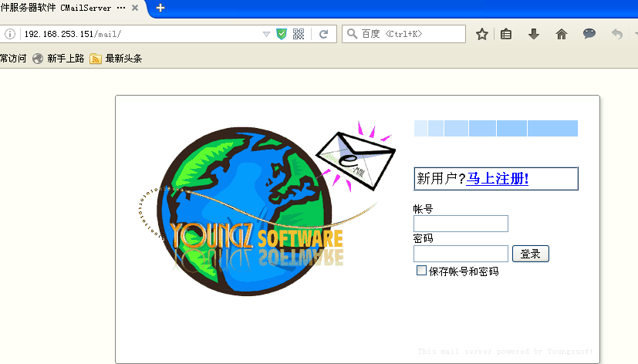Click the chat bubble icon in toolbar
Screen dimensions: 638x364
(x=589, y=34)
